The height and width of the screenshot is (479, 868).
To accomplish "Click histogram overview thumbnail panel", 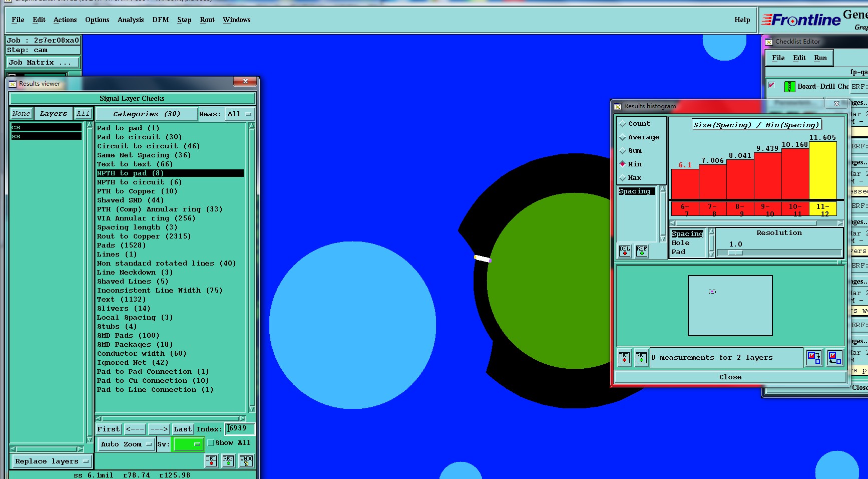I will pyautogui.click(x=730, y=306).
